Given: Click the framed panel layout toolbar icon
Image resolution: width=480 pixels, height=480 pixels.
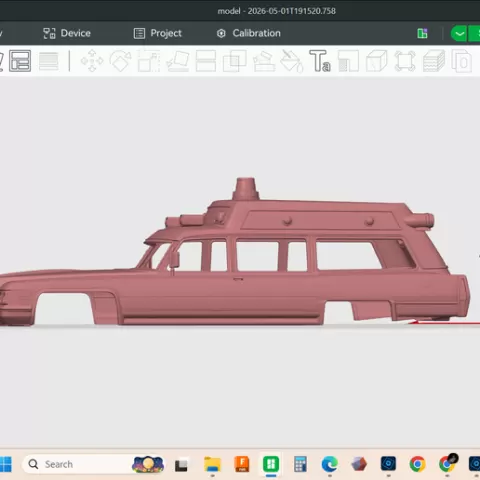Looking at the screenshot, I should coord(20,61).
